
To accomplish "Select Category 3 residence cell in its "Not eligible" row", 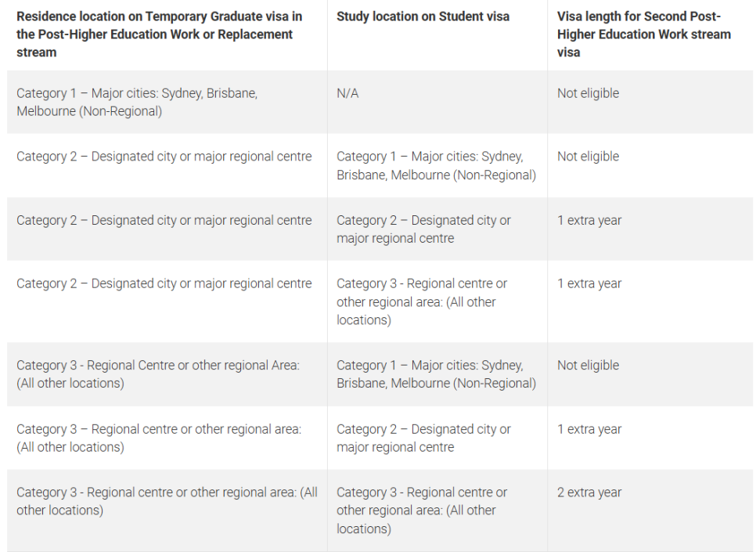I will point(157,374).
